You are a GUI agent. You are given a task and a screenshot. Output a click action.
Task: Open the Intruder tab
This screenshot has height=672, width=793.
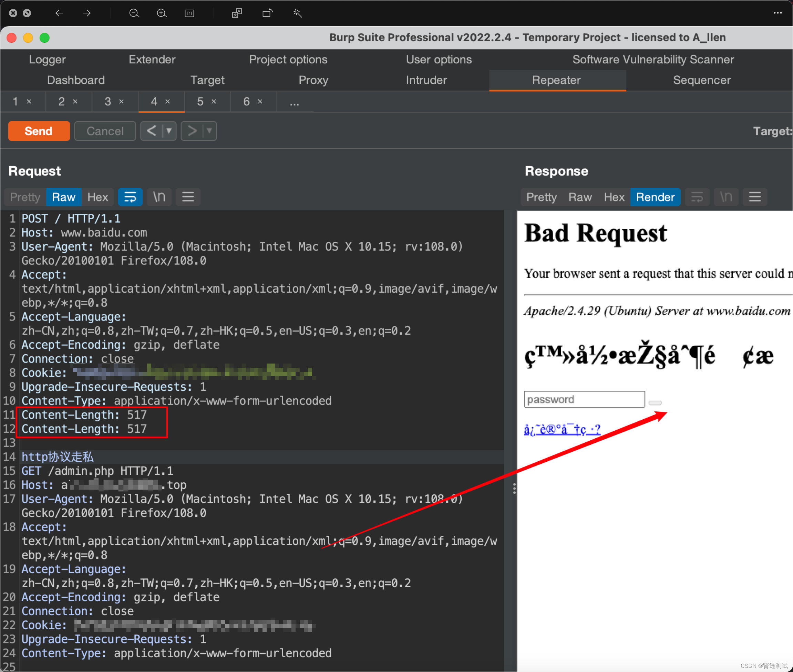pyautogui.click(x=426, y=80)
